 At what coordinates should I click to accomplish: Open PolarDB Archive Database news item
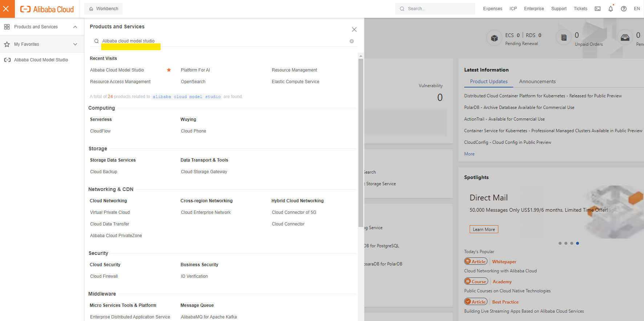(x=519, y=107)
